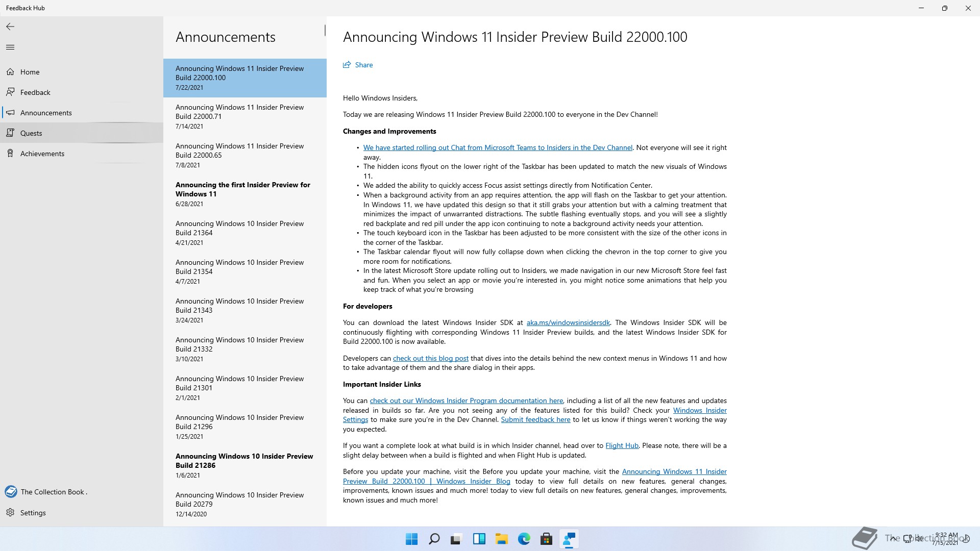Screen dimensions: 980x551
Task: Open the aka.ms/windowsinsidersdk link
Action: click(568, 323)
